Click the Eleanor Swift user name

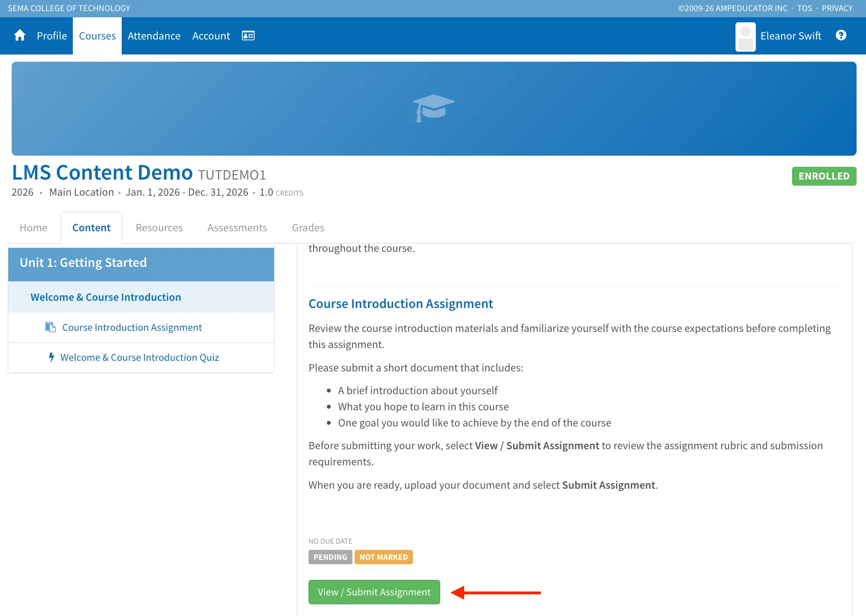[x=791, y=36]
